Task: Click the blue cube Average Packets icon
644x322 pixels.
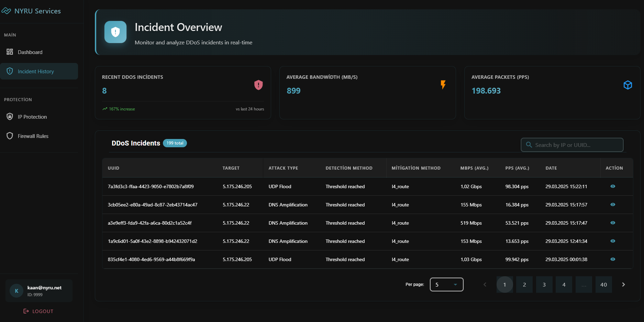Action: 628,85
